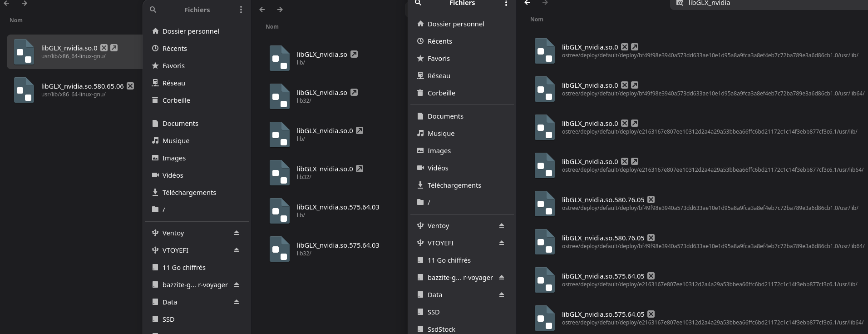Select libGLX_nvidia.so.580.76.05 icon in bf49f98e usr/lib64/
868x334 pixels.
(x=544, y=242)
